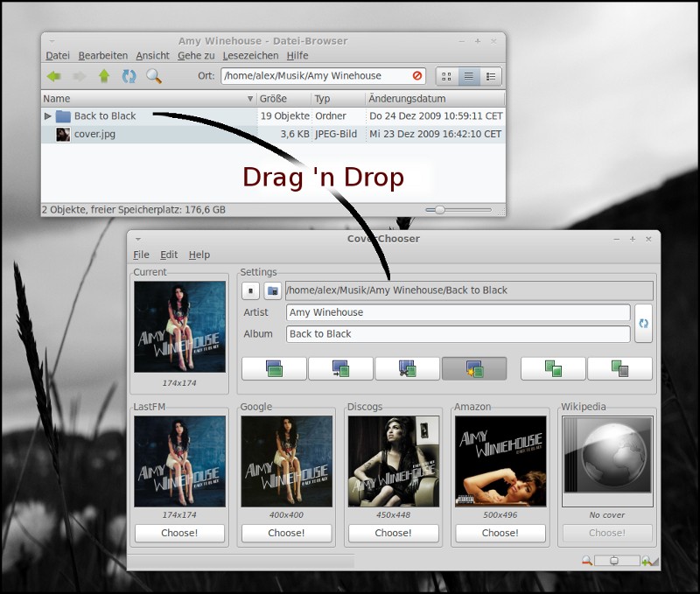
Task: Click the Änderungsdatum column header
Action: tap(435, 99)
